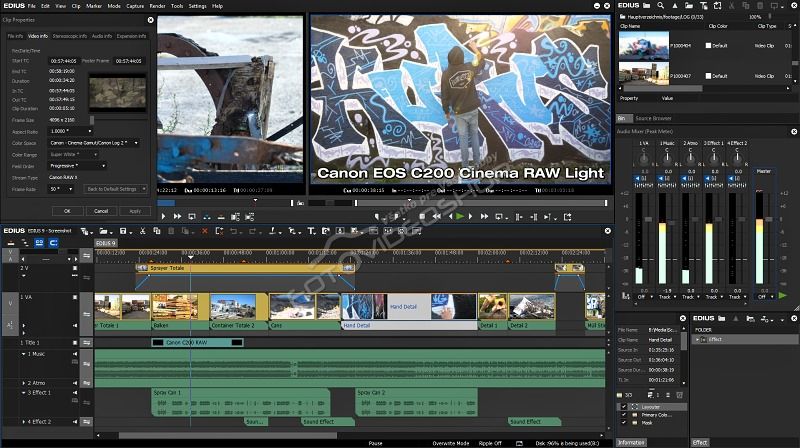
Task: Click the Apply button in Clip Properties
Action: pyautogui.click(x=135, y=211)
